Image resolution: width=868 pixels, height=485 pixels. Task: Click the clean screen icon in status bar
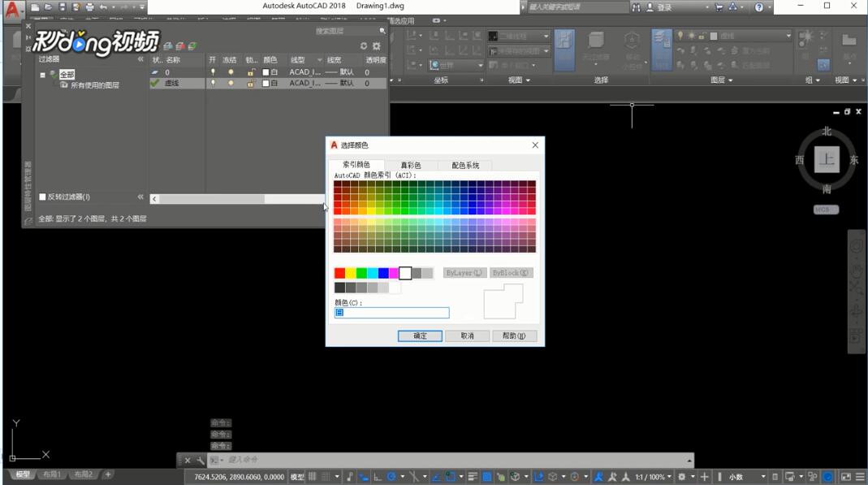click(x=846, y=477)
